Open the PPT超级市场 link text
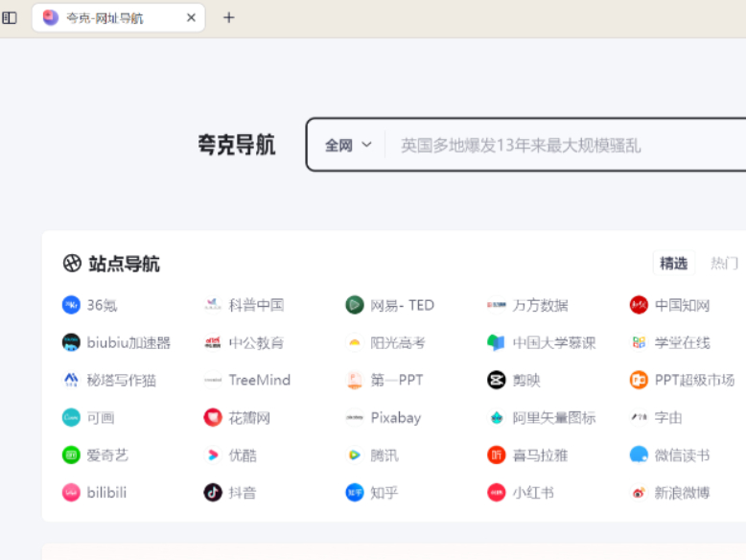The height and width of the screenshot is (560, 746). point(694,380)
